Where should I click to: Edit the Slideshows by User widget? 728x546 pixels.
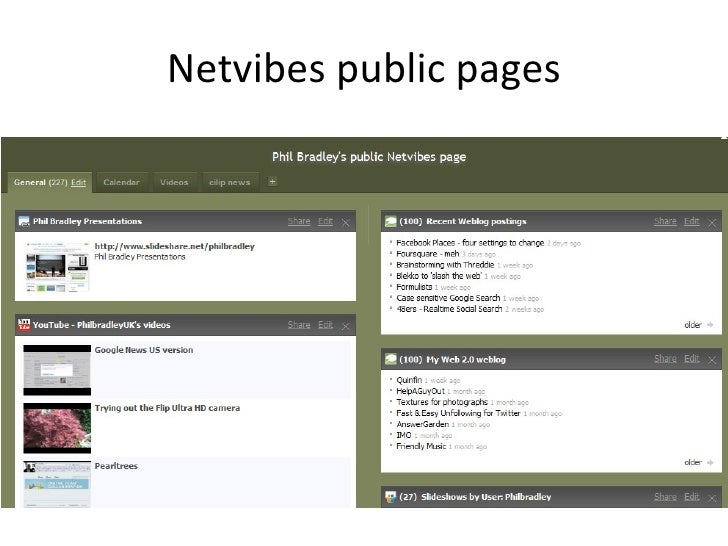[692, 497]
